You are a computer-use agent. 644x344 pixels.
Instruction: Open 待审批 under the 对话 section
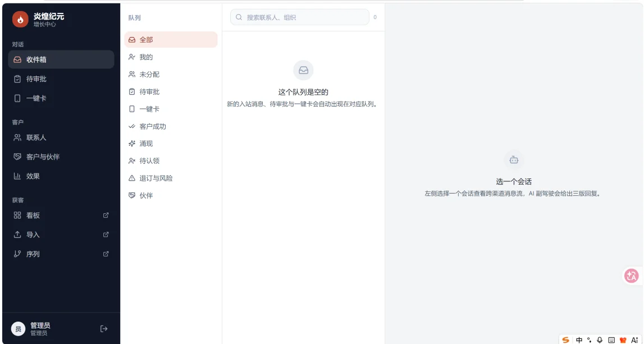tap(61, 79)
